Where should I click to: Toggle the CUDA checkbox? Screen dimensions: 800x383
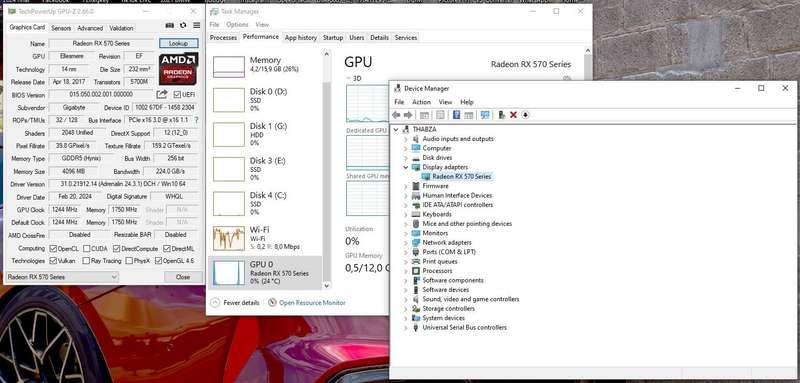[x=86, y=248]
